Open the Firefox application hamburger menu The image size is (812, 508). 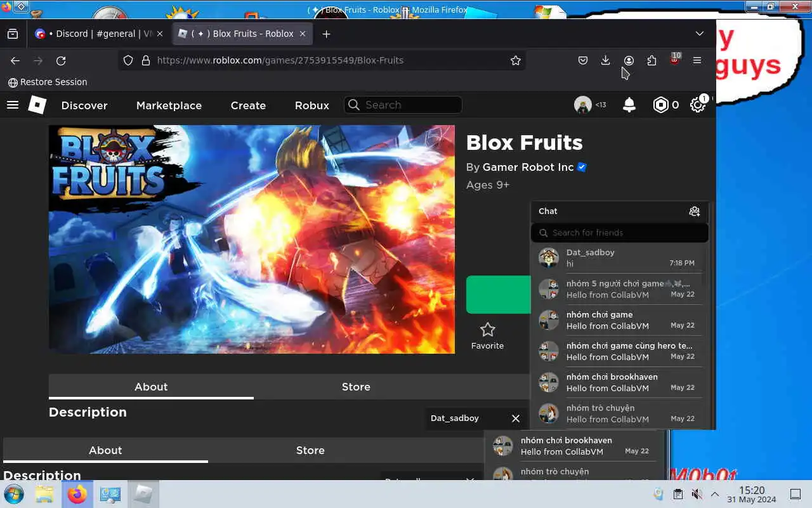(697, 60)
